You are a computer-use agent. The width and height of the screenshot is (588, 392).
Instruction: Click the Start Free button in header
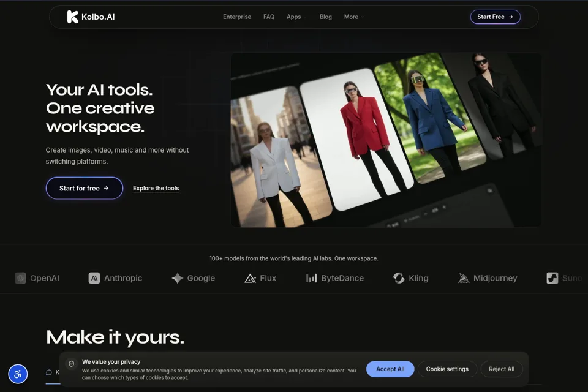coord(496,17)
